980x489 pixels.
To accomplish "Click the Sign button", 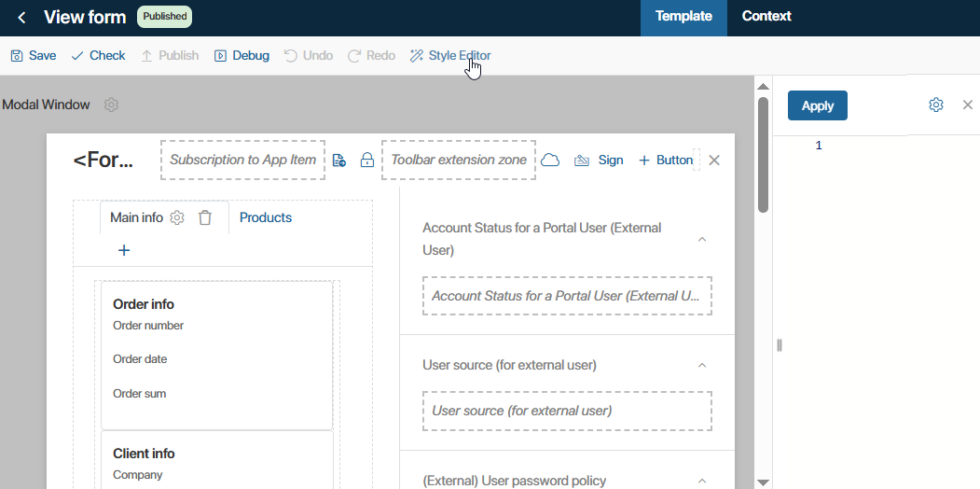I will point(599,161).
